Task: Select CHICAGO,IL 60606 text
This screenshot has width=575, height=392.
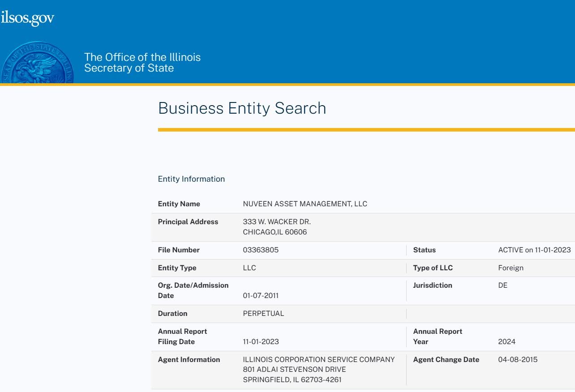Action: coord(275,232)
